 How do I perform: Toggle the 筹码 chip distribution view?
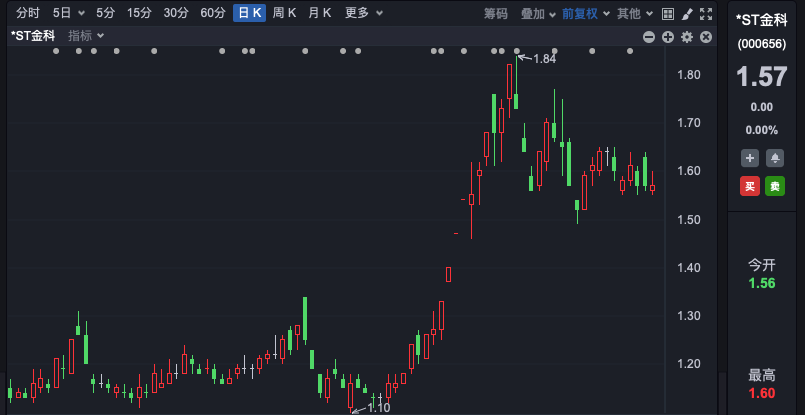click(496, 14)
